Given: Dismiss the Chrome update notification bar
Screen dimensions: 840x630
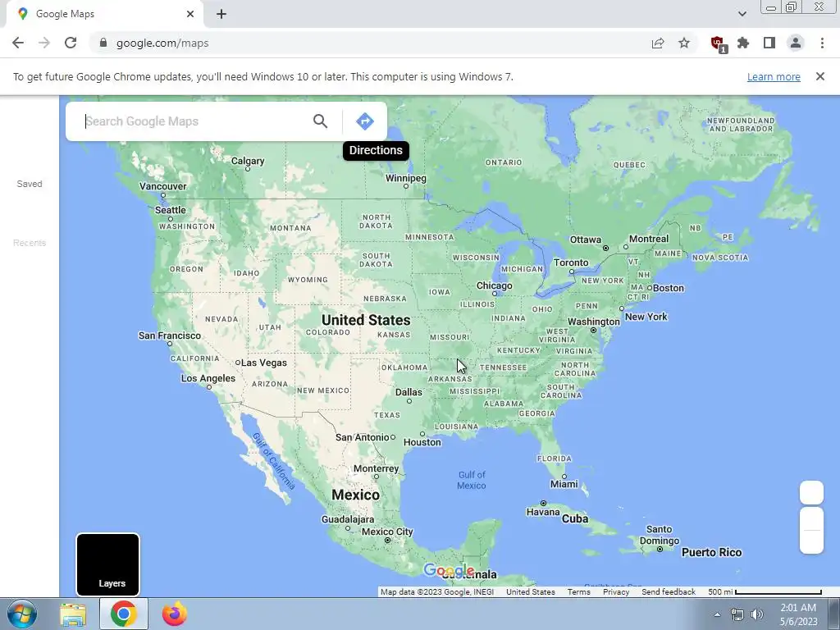Looking at the screenshot, I should 820,76.
